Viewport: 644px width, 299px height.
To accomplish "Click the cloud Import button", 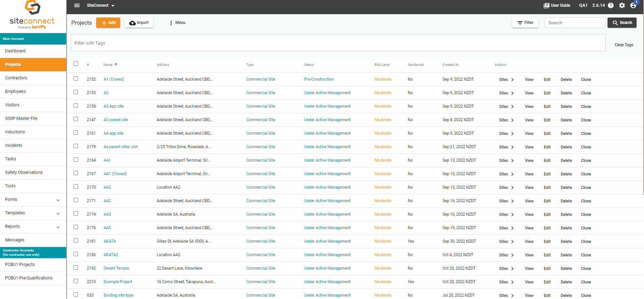I will tap(139, 23).
